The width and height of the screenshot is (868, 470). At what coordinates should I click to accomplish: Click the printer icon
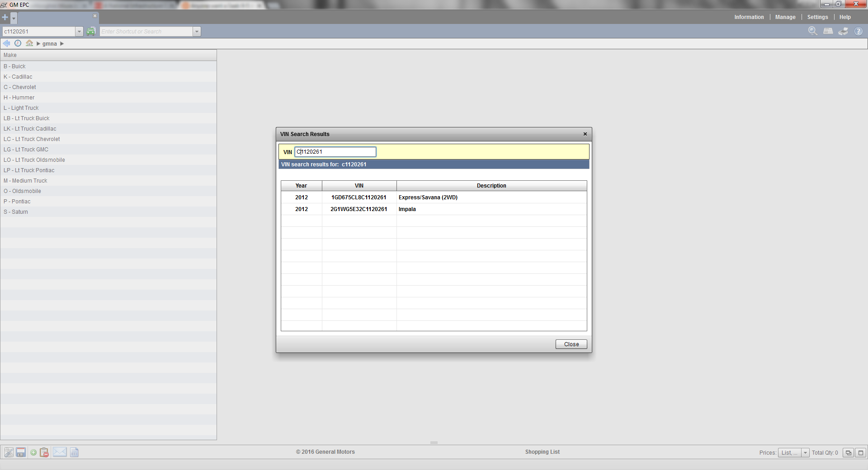pyautogui.click(x=843, y=31)
